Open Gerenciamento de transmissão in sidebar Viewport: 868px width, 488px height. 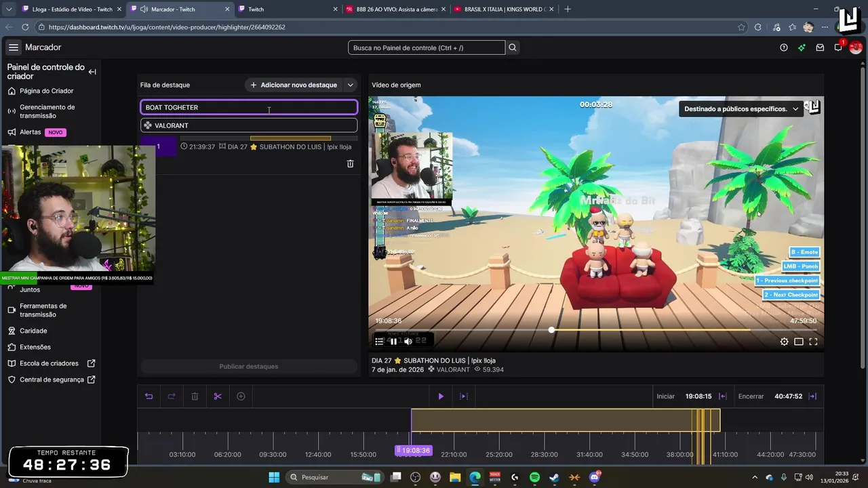pyautogui.click(x=47, y=111)
